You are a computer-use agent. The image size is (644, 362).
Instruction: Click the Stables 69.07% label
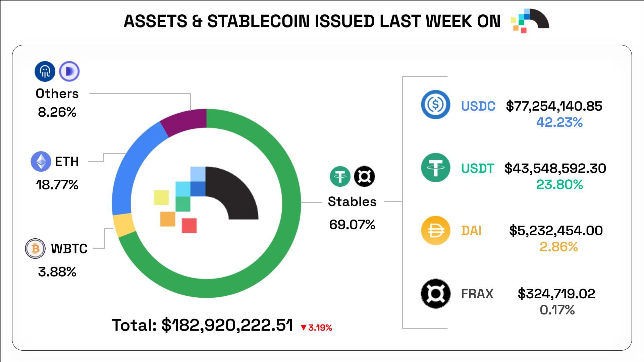click(352, 213)
